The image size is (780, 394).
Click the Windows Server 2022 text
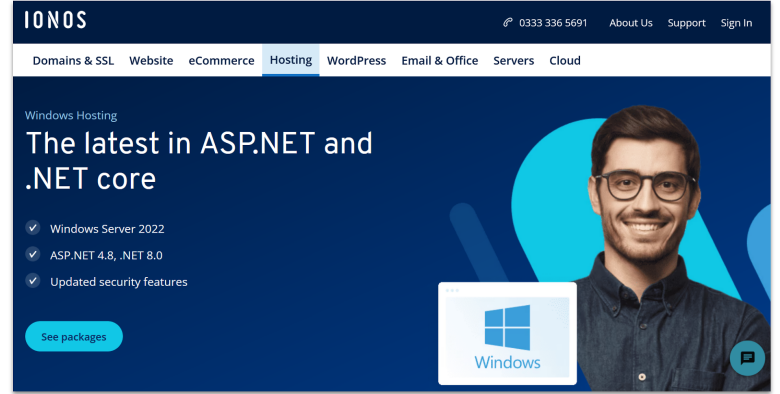pyautogui.click(x=107, y=229)
